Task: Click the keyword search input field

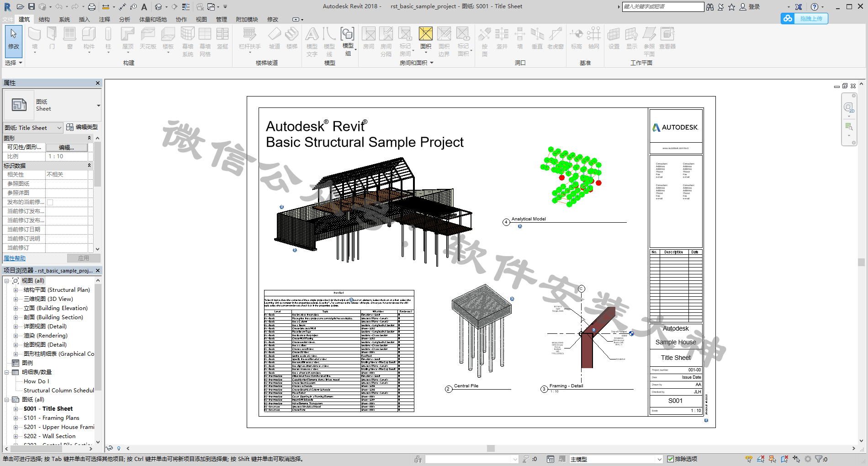Action: pos(663,6)
